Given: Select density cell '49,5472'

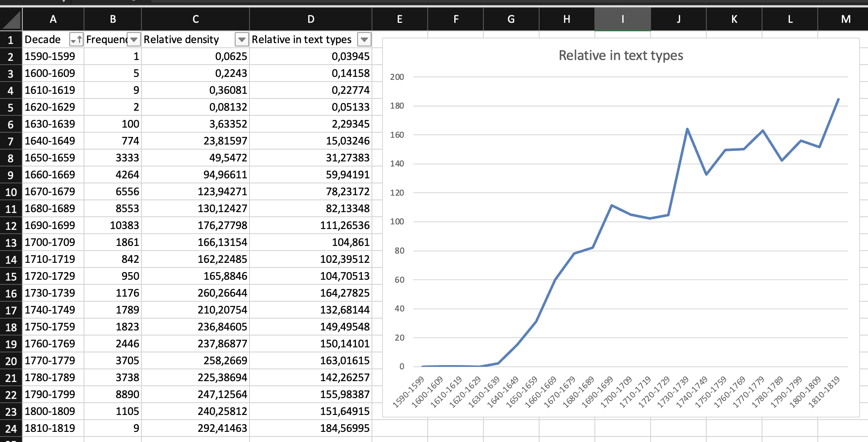Looking at the screenshot, I should [195, 158].
